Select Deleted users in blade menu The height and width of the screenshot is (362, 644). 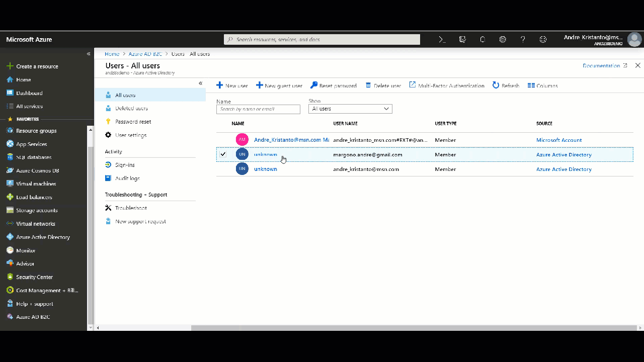[x=131, y=108]
